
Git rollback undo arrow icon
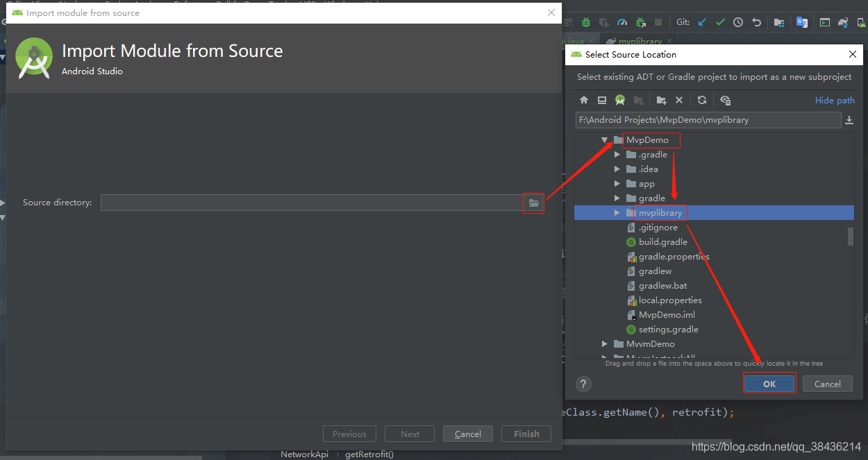pos(756,22)
